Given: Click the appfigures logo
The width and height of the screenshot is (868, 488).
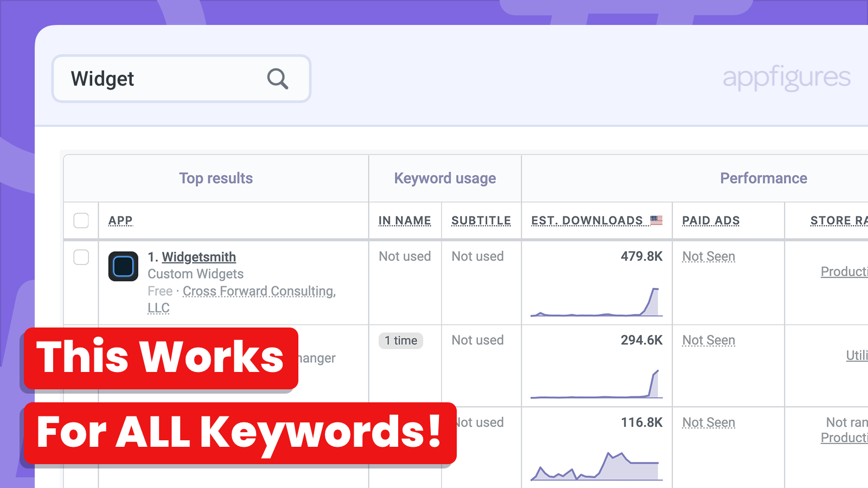Looking at the screenshot, I should [786, 78].
